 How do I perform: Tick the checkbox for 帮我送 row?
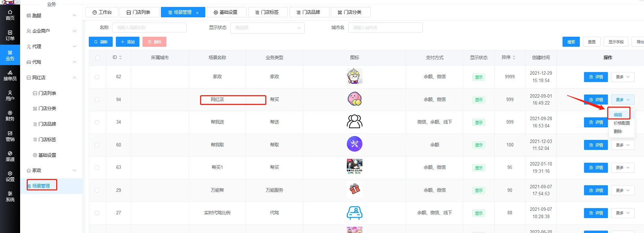97,122
